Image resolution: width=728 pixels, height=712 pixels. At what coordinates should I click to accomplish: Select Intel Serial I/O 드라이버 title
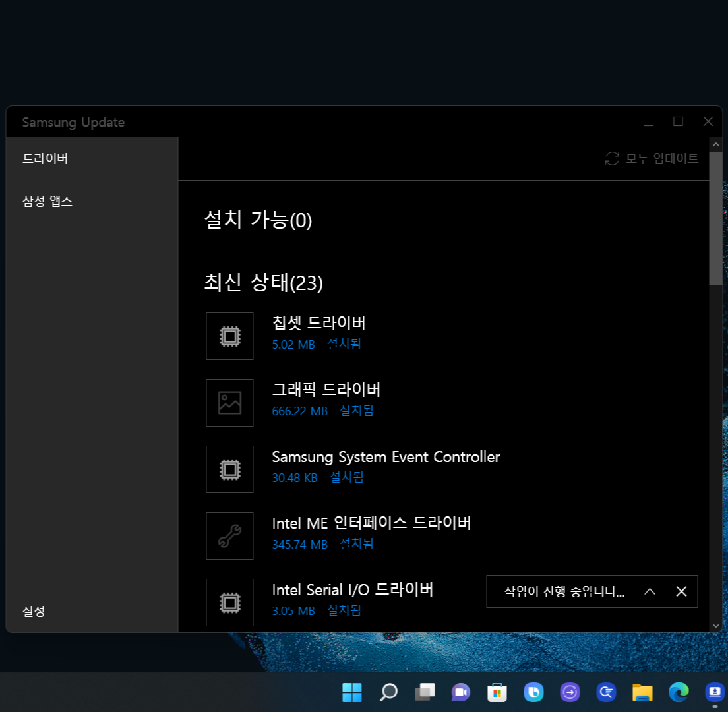[352, 589]
